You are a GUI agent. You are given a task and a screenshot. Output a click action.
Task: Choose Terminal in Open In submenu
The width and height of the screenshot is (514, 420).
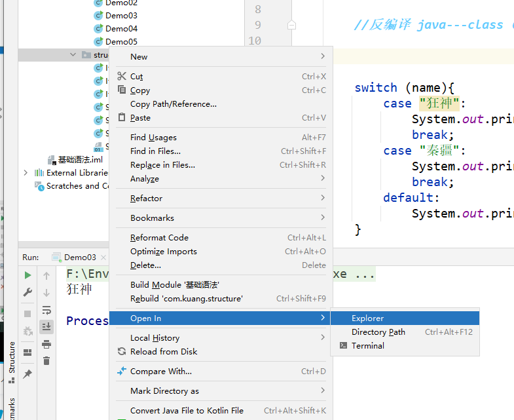pos(405,346)
